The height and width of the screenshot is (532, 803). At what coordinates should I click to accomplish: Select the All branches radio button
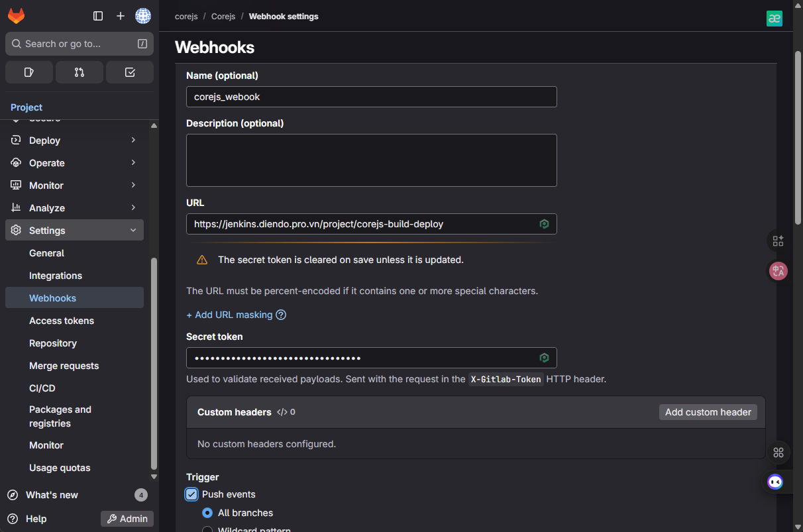click(x=207, y=513)
